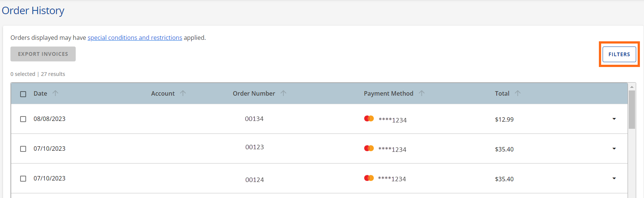Select the 08/08/2023 order checkbox
The height and width of the screenshot is (198, 644).
[x=23, y=119]
